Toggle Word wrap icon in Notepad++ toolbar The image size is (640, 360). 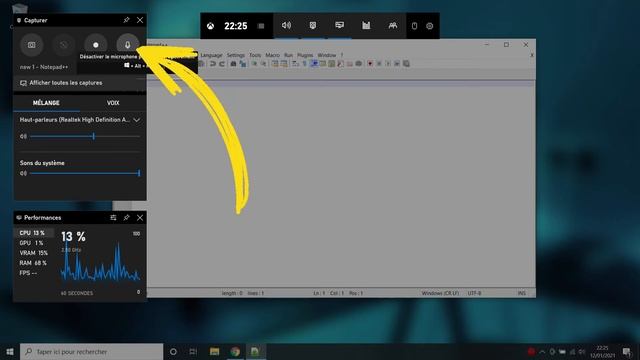(x=296, y=64)
